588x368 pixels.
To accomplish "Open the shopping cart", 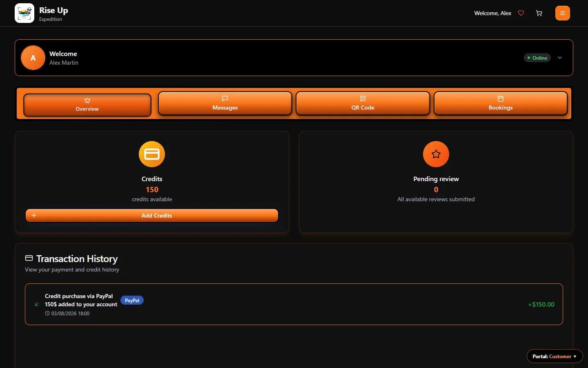I will [539, 13].
